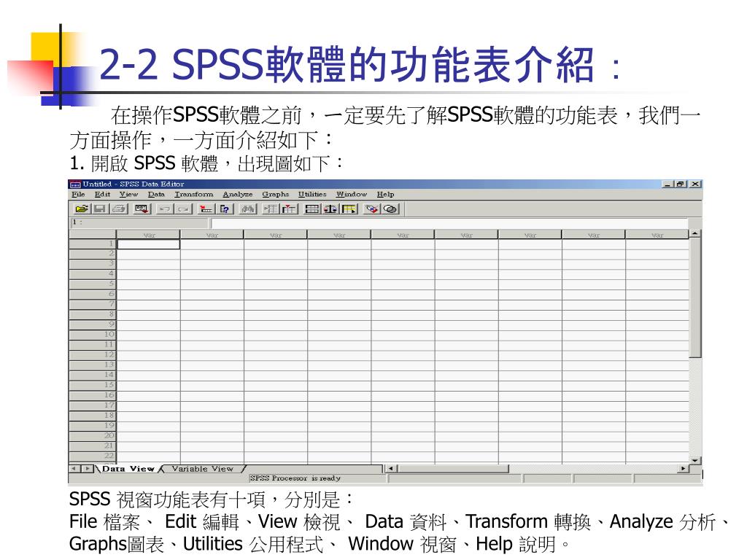Minimize the SPSS Data Editor window

pos(668,184)
